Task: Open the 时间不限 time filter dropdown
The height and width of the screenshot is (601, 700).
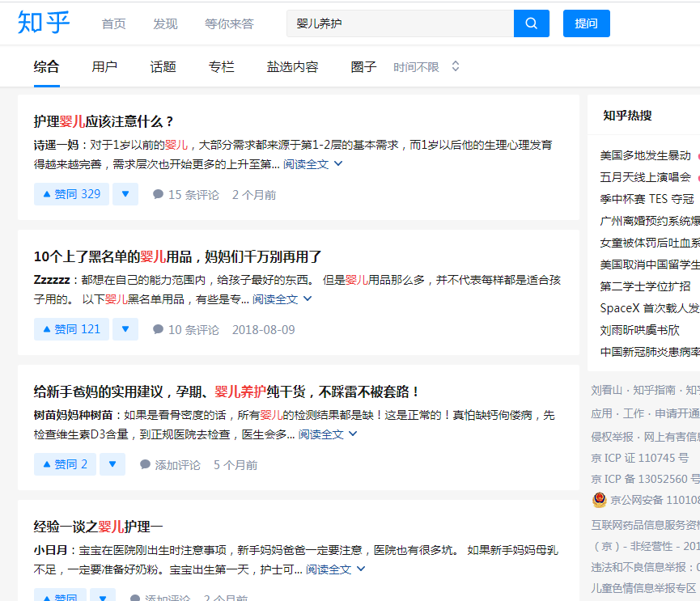Action: 426,67
